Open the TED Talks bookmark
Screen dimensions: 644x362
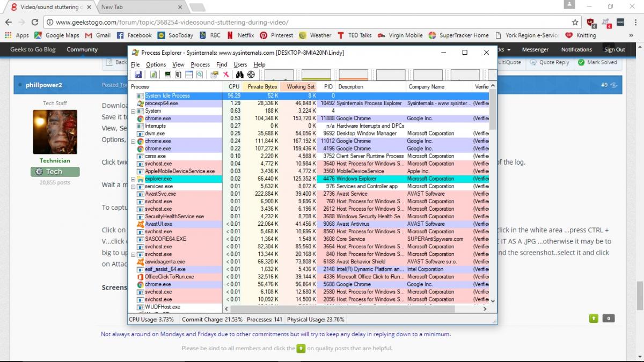pyautogui.click(x=354, y=35)
